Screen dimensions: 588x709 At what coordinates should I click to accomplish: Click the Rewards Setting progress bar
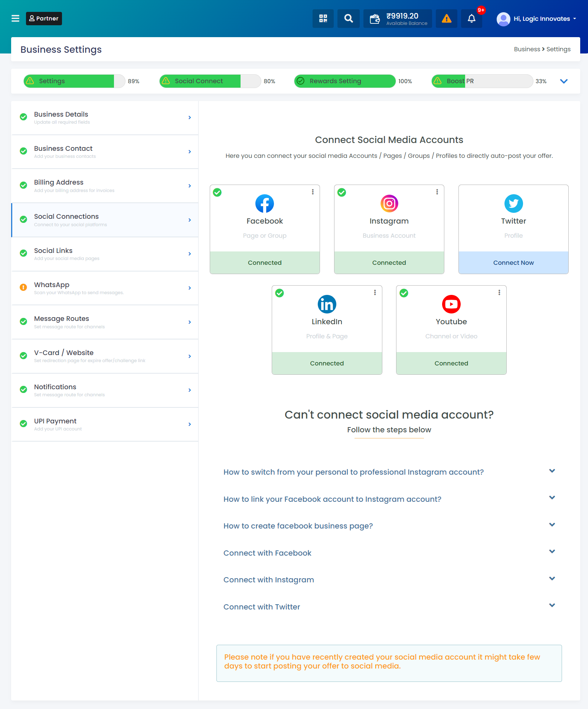[345, 81]
